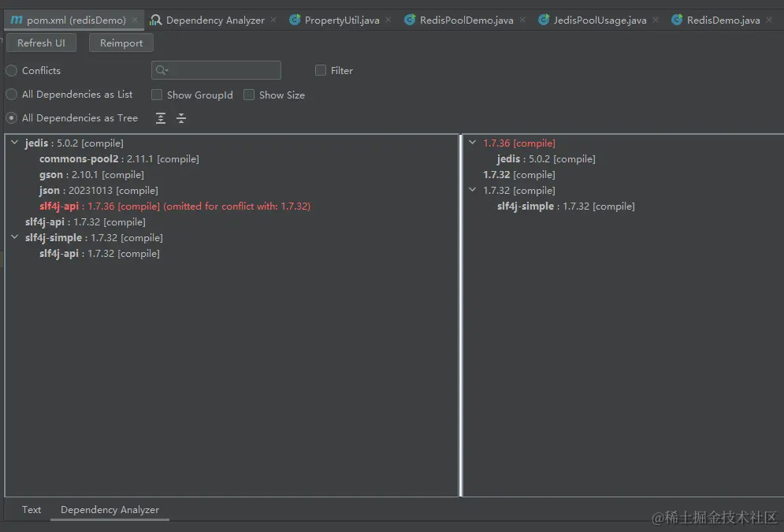Click the search magnifier icon in filter field
Image resolution: width=784 pixels, height=532 pixels.
click(x=162, y=70)
